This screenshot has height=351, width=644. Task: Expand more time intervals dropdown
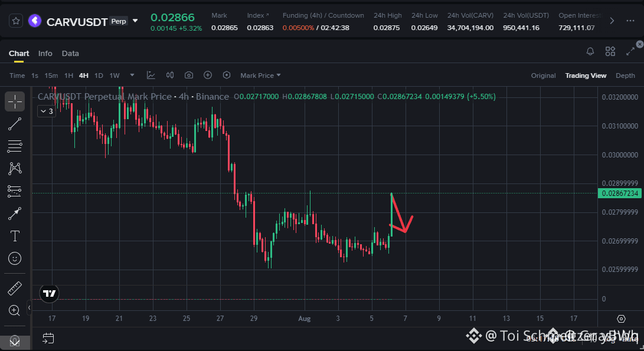pos(132,75)
